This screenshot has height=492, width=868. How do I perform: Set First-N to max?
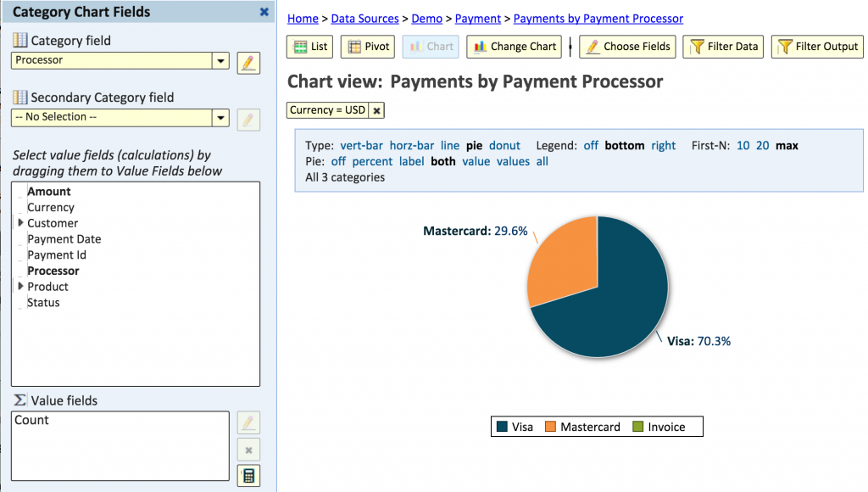tap(787, 145)
